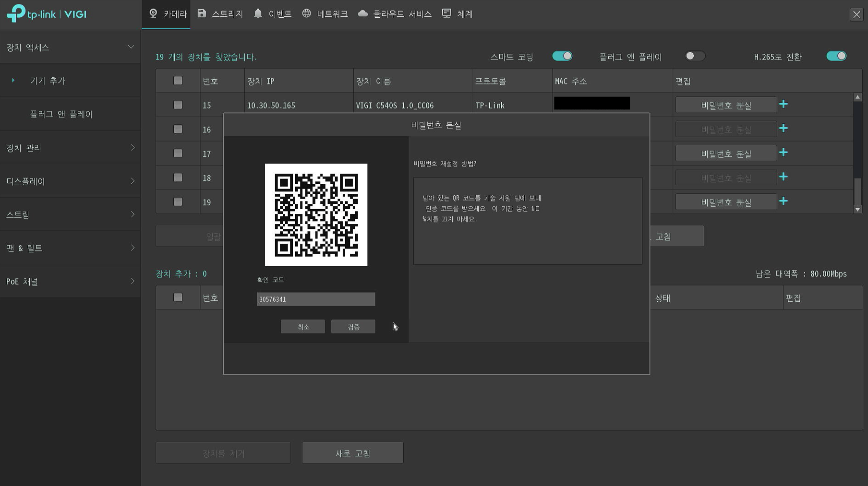Toggle 스마트 코딩 switch
The width and height of the screenshot is (868, 486).
point(562,56)
